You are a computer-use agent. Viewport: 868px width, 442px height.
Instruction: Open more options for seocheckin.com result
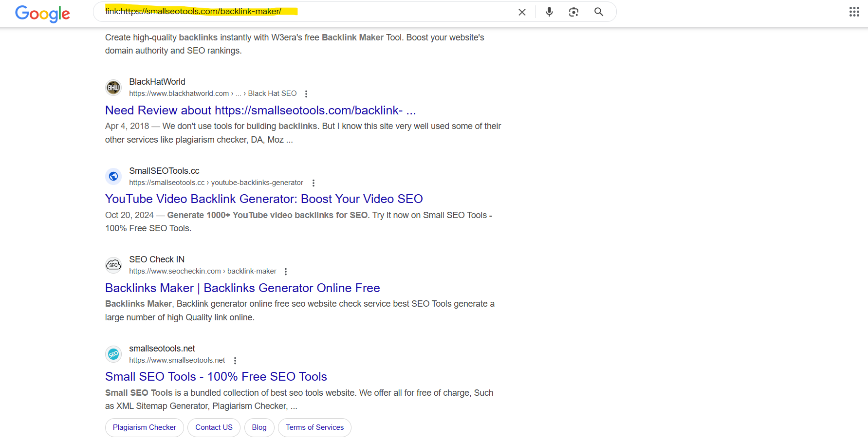pos(286,272)
